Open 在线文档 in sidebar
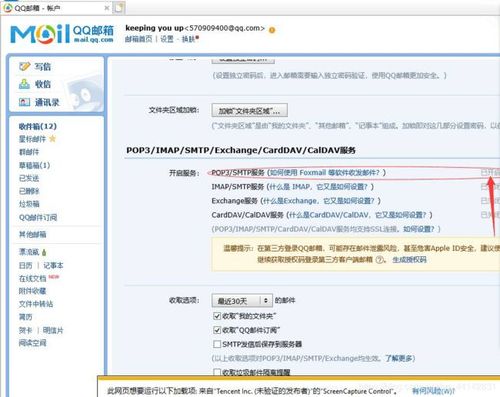This screenshot has height=397, width=500. click(32, 278)
